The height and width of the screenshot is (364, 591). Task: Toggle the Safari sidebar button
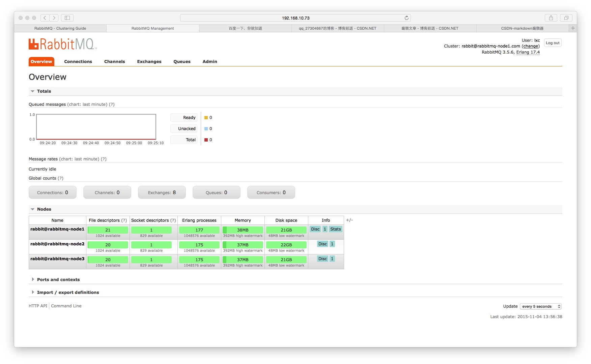(x=67, y=18)
